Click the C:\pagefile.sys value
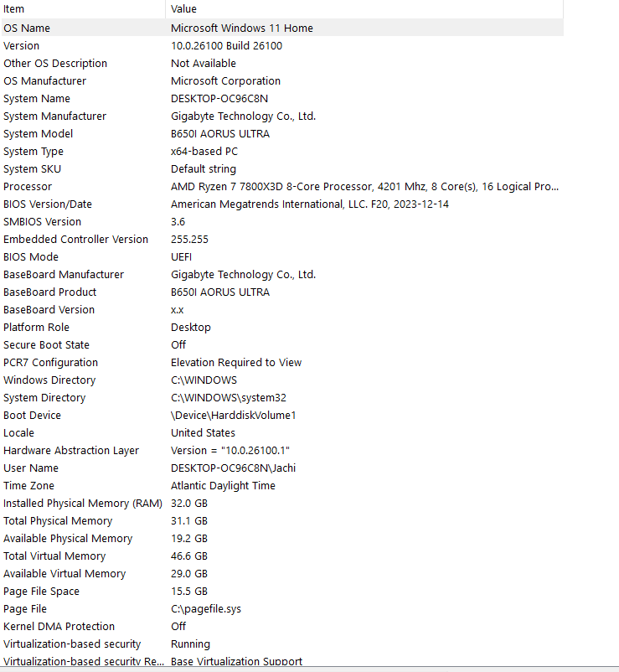The image size is (619, 672). pyautogui.click(x=205, y=608)
